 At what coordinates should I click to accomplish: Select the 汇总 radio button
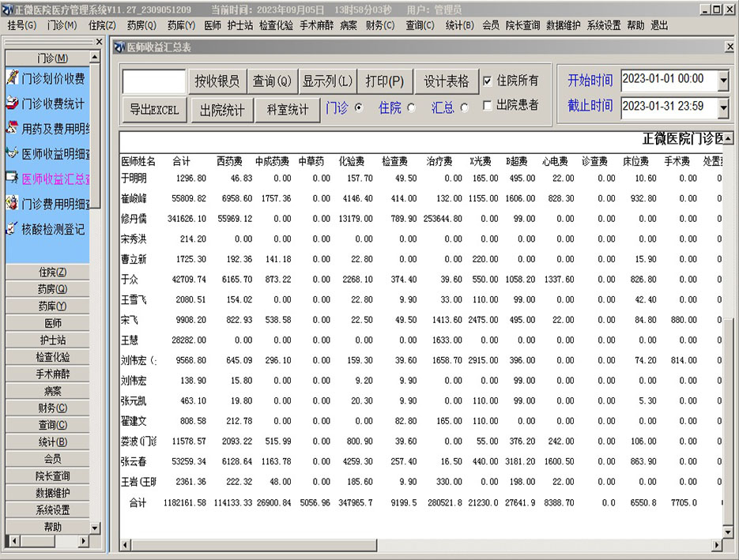click(x=464, y=108)
